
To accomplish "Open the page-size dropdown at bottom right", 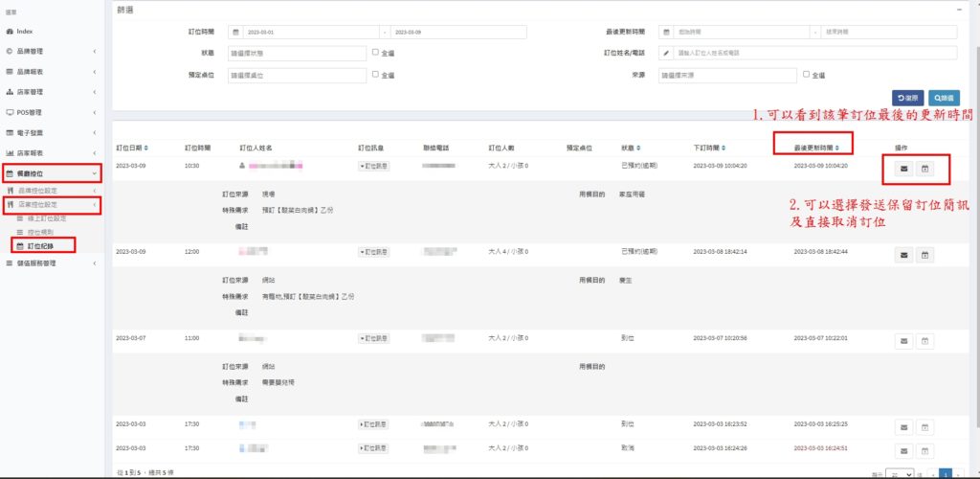I will pyautogui.click(x=899, y=473).
